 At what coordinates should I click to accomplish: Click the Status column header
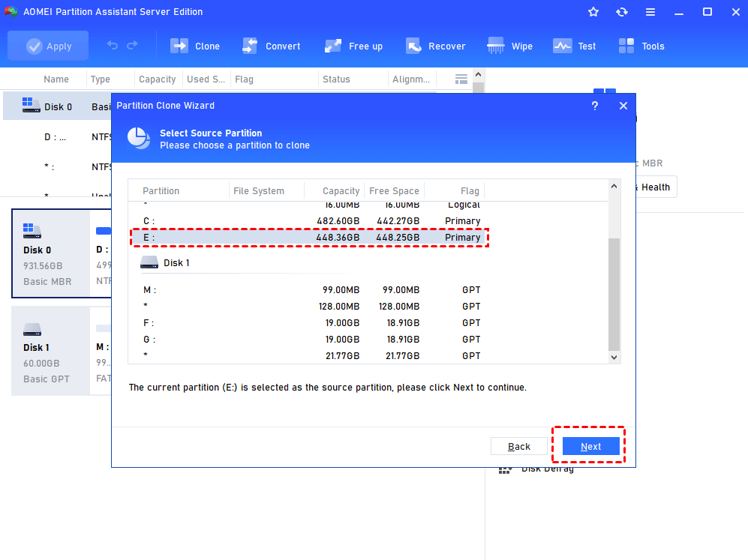click(336, 79)
